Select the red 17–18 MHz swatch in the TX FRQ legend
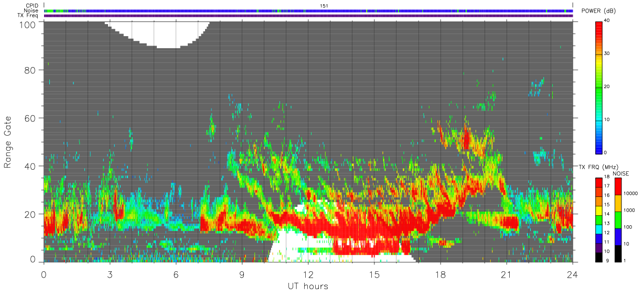The height and width of the screenshot is (297, 644). tap(599, 182)
